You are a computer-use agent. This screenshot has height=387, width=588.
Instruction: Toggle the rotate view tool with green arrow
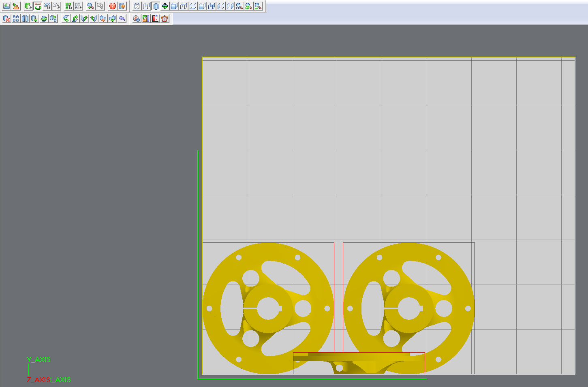(x=38, y=6)
